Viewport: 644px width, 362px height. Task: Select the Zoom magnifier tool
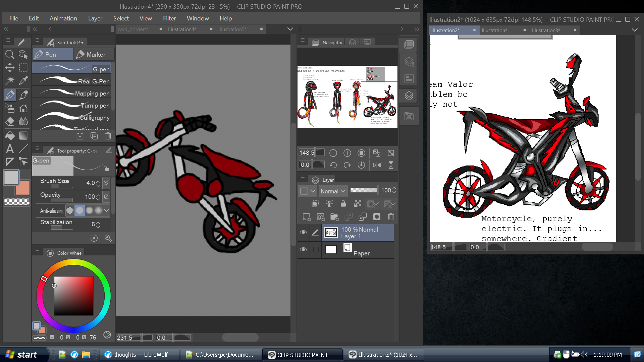(x=10, y=54)
